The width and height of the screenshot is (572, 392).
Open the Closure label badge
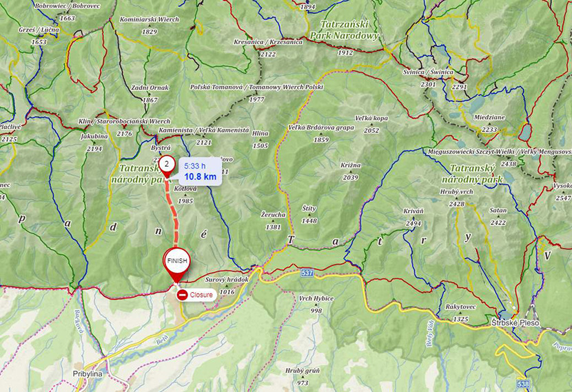[x=196, y=295]
